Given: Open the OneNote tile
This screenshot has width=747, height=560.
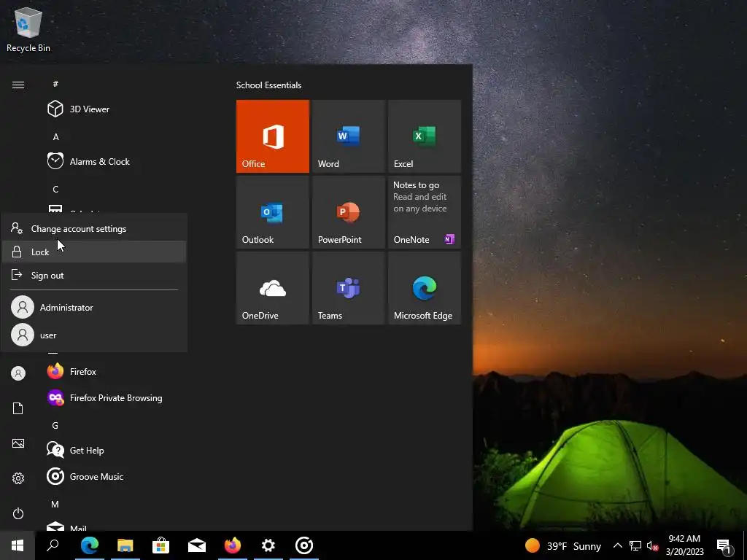Looking at the screenshot, I should (x=425, y=212).
